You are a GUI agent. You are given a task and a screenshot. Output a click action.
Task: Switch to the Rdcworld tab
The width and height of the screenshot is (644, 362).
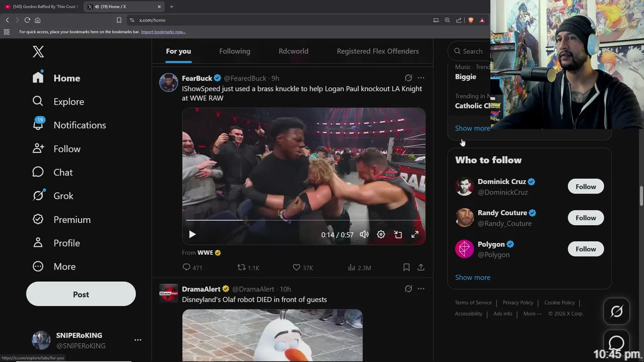[293, 51]
